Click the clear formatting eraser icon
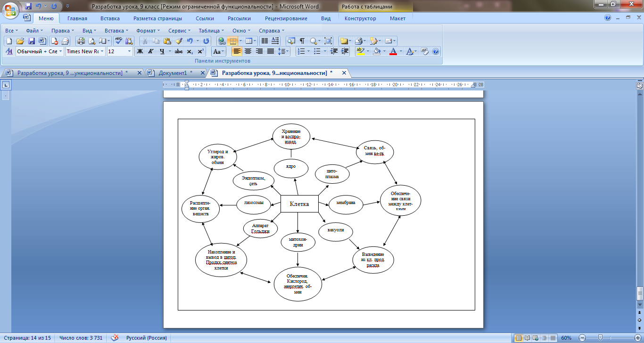Image resolution: width=644 pixels, height=343 pixels. [424, 51]
